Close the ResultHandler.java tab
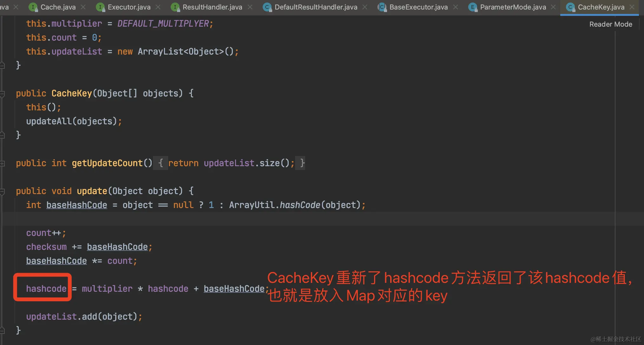This screenshot has width=644, height=345. pyautogui.click(x=250, y=7)
